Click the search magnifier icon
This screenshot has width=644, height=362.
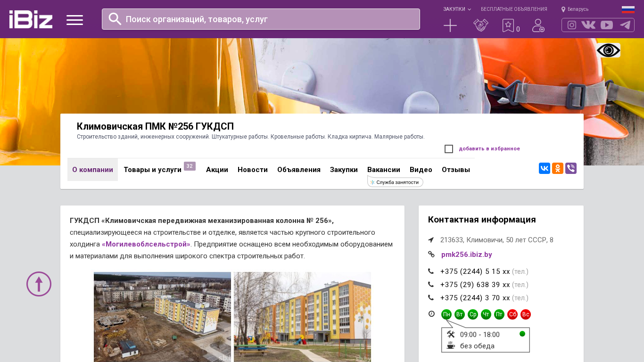115,19
